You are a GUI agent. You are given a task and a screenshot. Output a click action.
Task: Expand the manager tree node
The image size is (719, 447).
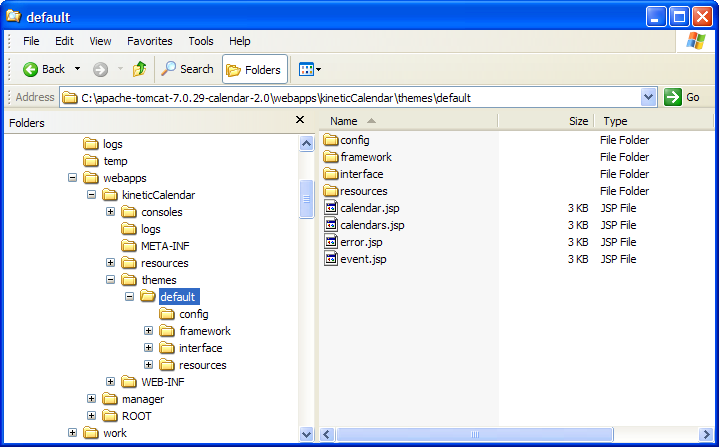pyautogui.click(x=91, y=399)
